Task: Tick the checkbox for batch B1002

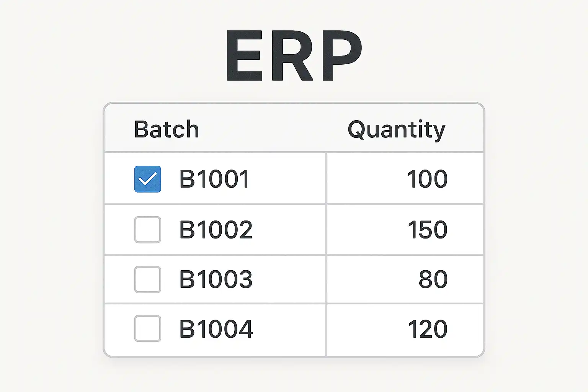Action: 147,230
